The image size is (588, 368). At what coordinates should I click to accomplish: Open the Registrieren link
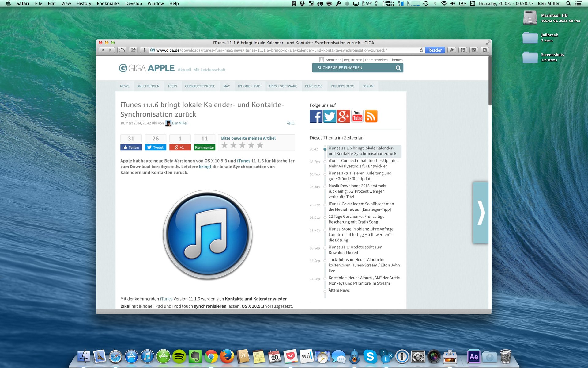coord(353,60)
